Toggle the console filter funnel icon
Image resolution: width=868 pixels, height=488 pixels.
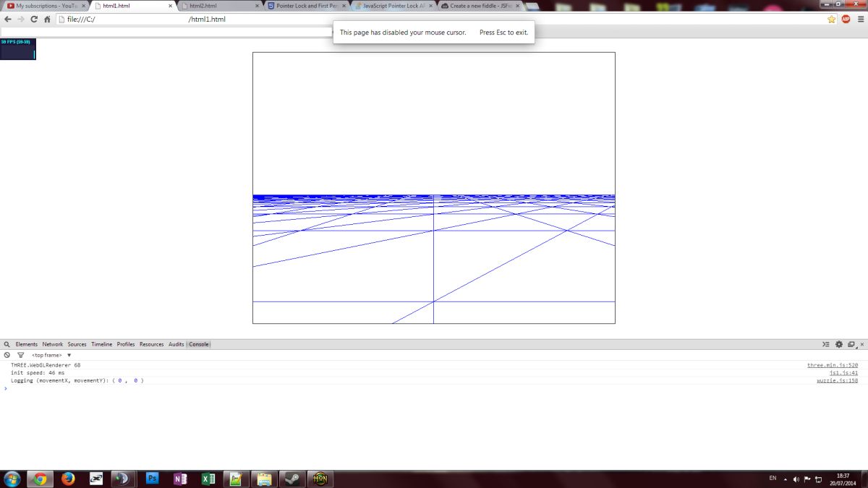point(20,355)
